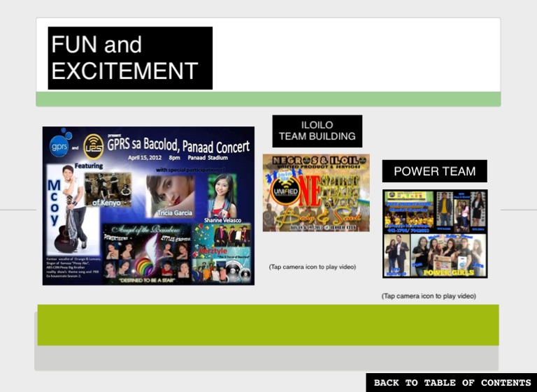This screenshot has height=392, width=537.
Task: Click the blue gprs logo on poster
Action: click(x=59, y=145)
